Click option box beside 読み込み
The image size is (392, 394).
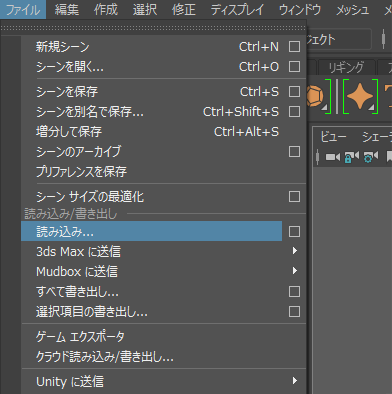coord(294,231)
